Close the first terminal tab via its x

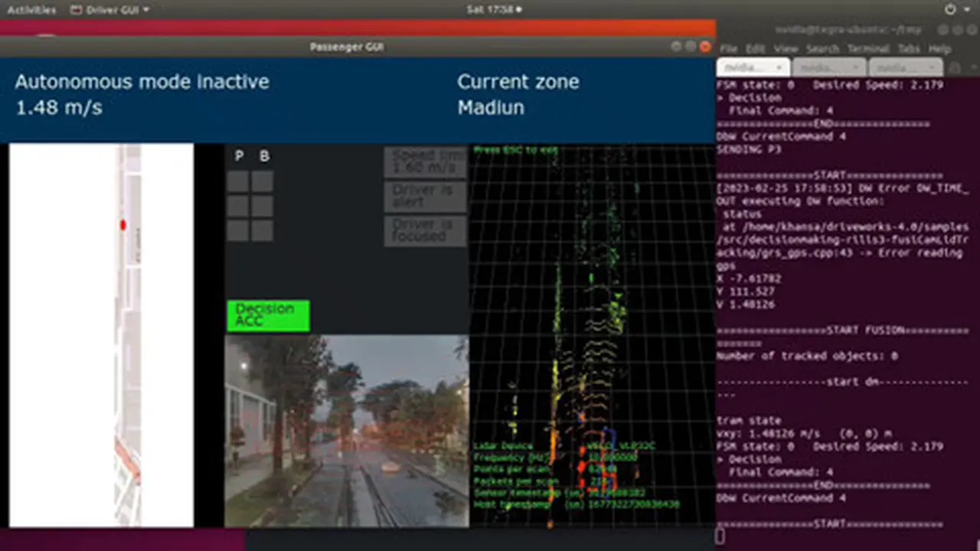tap(779, 67)
